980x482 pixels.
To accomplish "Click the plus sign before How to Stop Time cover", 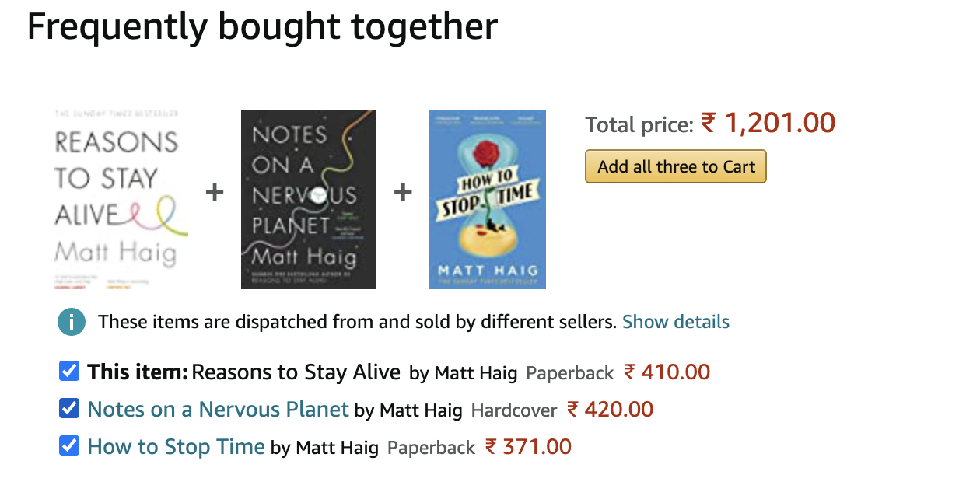I will pos(403,192).
